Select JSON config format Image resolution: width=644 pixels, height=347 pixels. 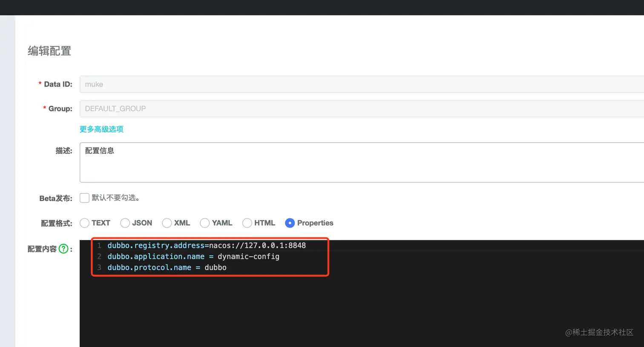point(125,223)
